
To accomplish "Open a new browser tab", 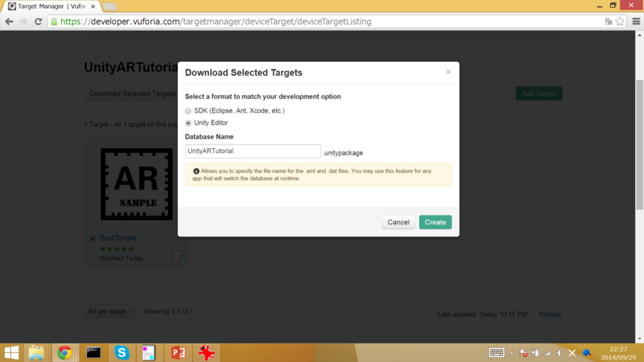I will 109,6.
